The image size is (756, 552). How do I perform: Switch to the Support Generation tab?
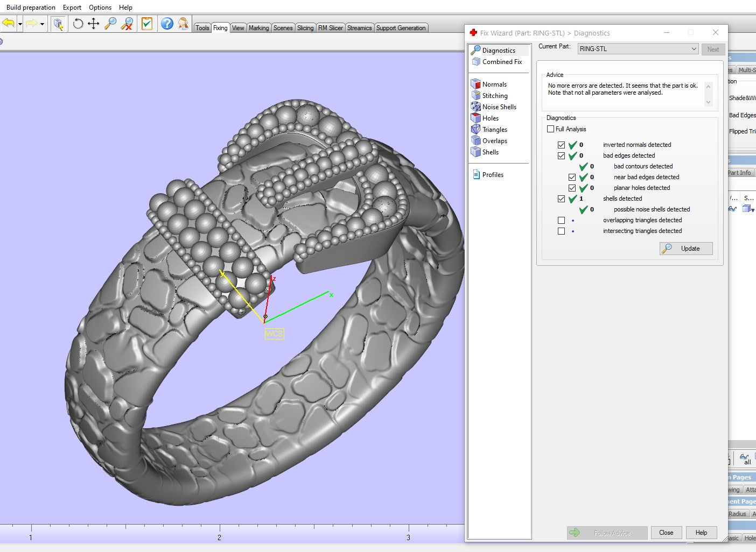[401, 28]
